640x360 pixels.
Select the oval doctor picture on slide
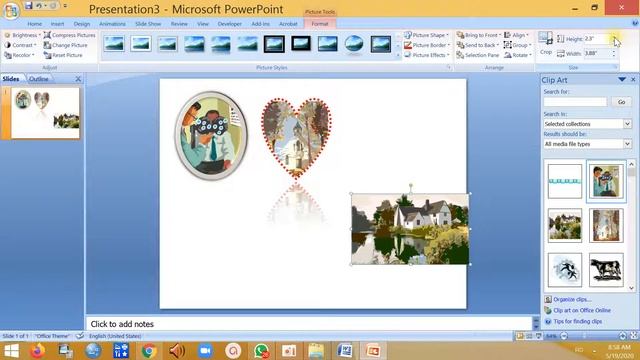211,136
